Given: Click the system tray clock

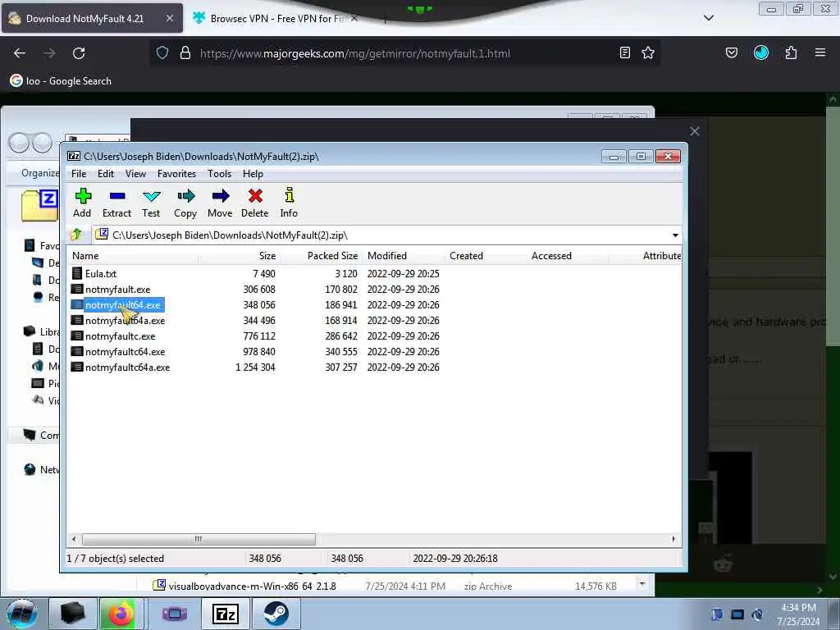Looking at the screenshot, I should (x=798, y=614).
